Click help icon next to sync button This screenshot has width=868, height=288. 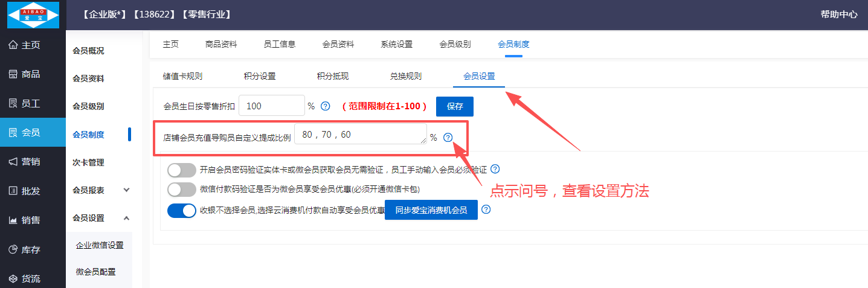486,210
